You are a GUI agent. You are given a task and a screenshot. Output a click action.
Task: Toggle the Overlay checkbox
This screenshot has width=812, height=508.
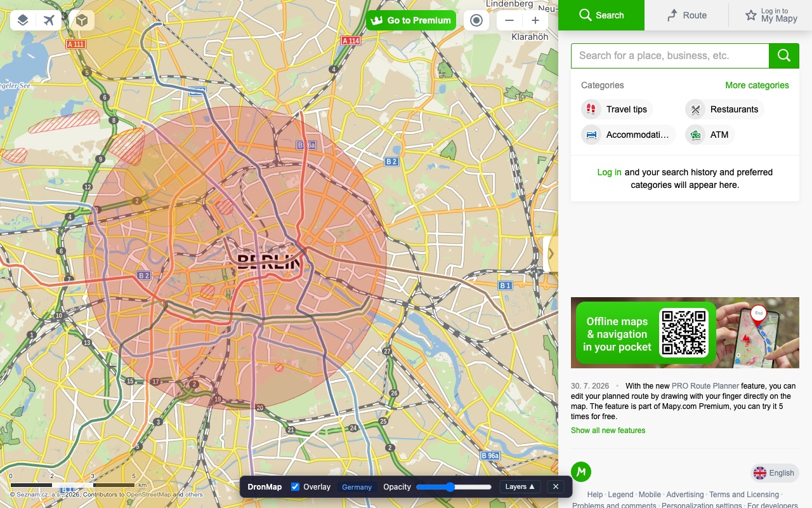pyautogui.click(x=295, y=487)
